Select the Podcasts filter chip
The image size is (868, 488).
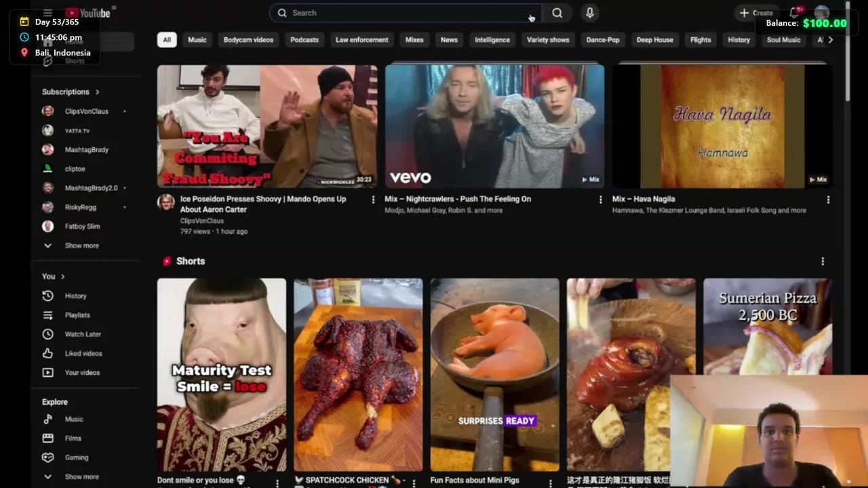[x=304, y=40]
